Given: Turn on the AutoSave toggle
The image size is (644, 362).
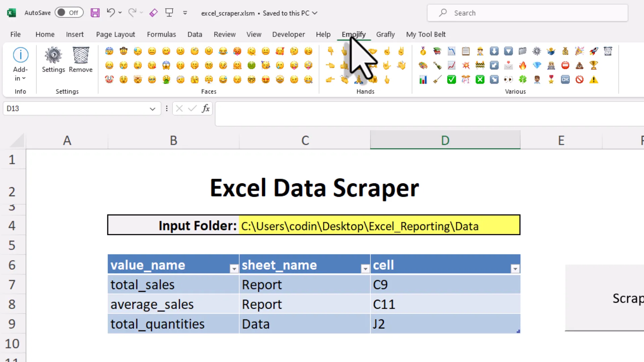Looking at the screenshot, I should (x=69, y=12).
